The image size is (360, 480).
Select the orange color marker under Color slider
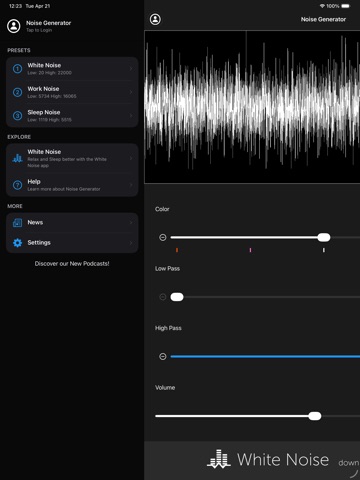click(177, 250)
